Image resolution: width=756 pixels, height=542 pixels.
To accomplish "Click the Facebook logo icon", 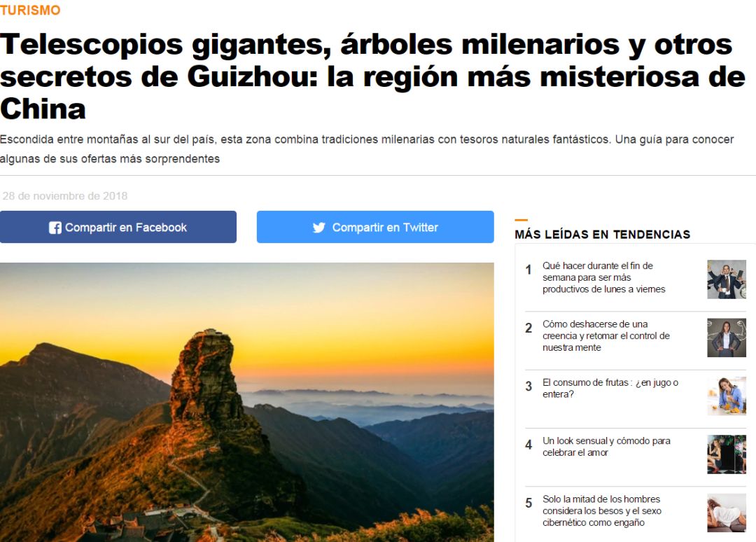I will point(55,228).
